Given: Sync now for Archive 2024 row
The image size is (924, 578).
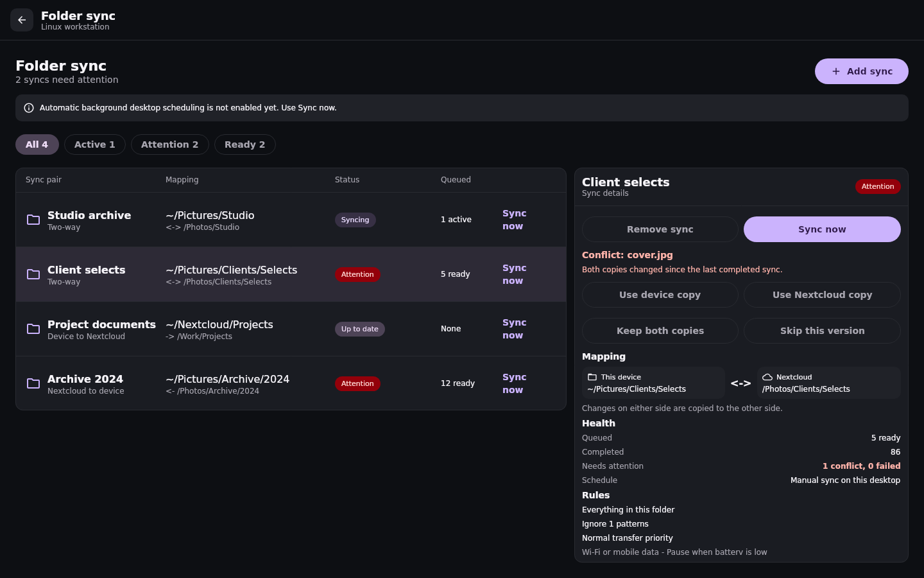Looking at the screenshot, I should point(514,383).
